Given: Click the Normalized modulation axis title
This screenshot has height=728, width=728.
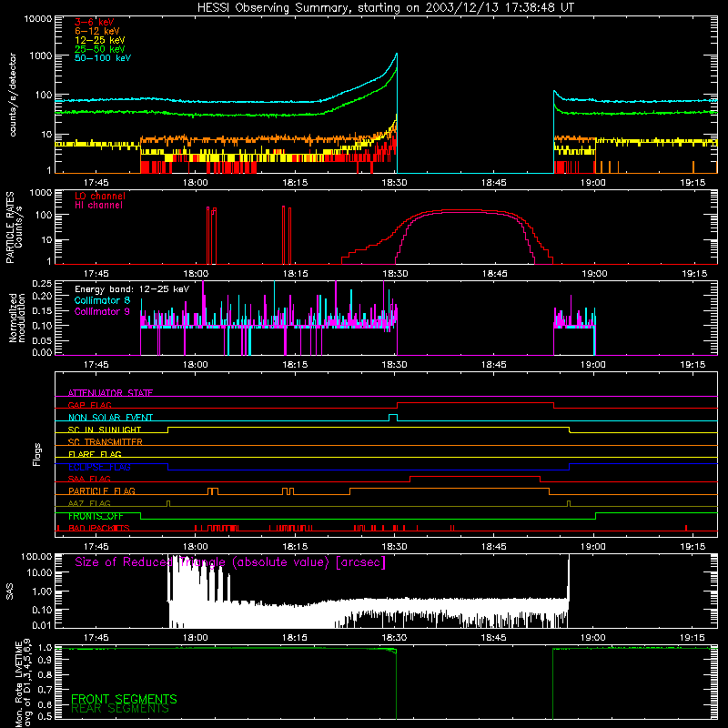Looking at the screenshot, I should pyautogui.click(x=16, y=318).
